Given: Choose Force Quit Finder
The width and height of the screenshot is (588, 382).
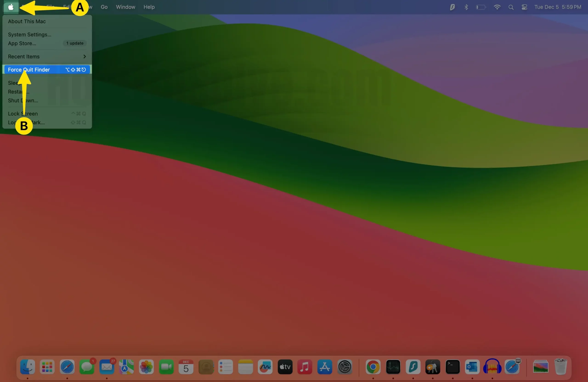Looking at the screenshot, I should pyautogui.click(x=47, y=70).
